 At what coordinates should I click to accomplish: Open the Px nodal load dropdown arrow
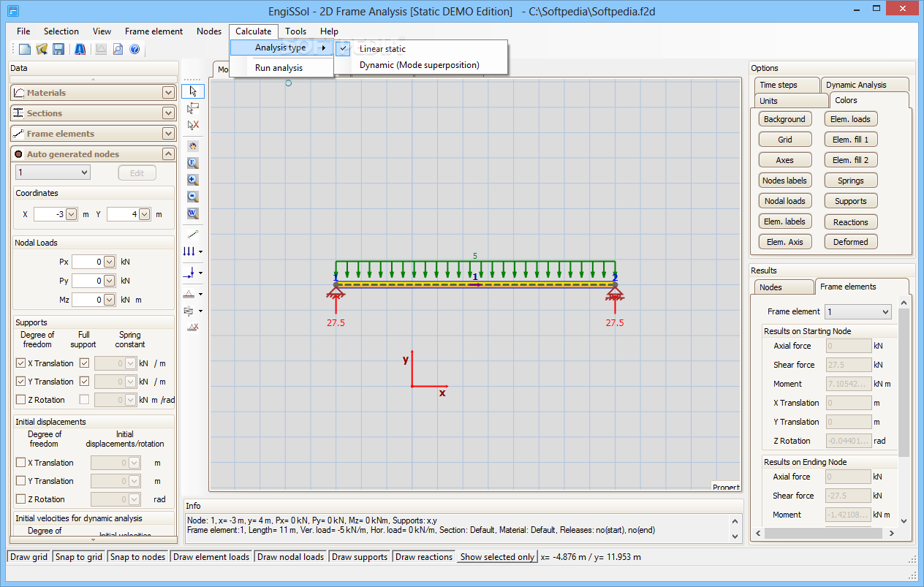110,262
